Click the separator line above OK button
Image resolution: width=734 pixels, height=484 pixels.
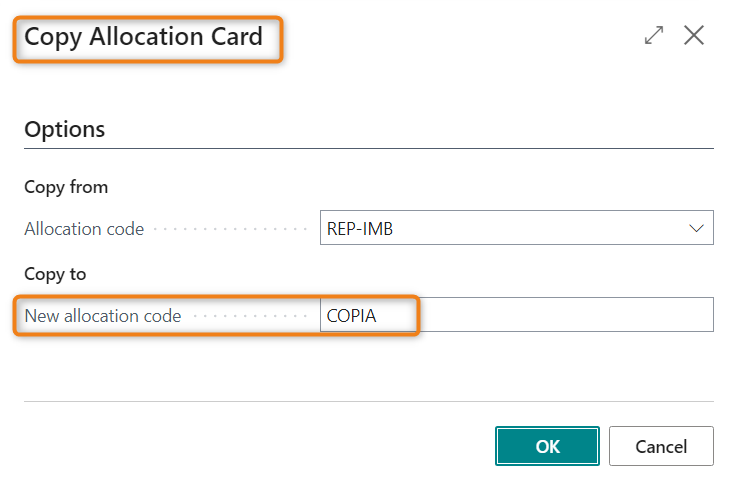368,402
